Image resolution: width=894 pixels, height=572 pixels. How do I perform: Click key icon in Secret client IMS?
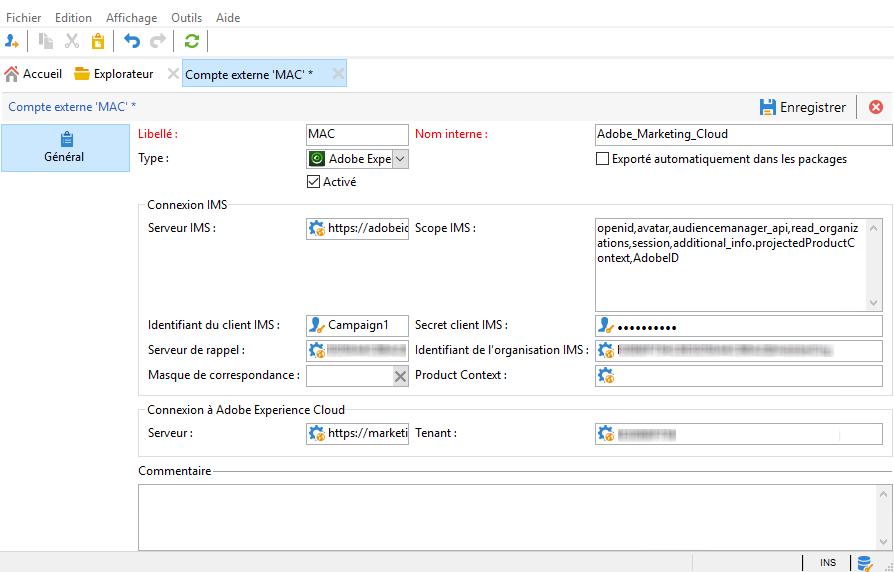pyautogui.click(x=606, y=326)
